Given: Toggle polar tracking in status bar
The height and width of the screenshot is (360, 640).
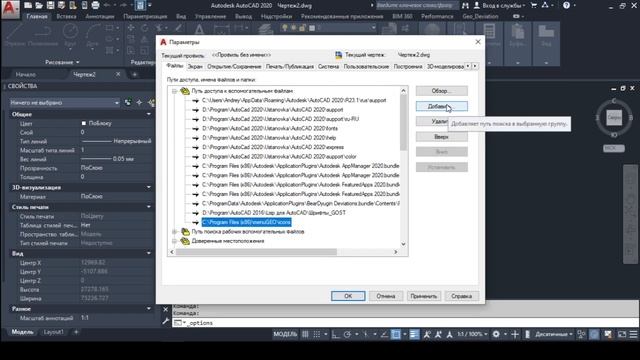Looking at the screenshot, I should pyautogui.click(x=347, y=334).
